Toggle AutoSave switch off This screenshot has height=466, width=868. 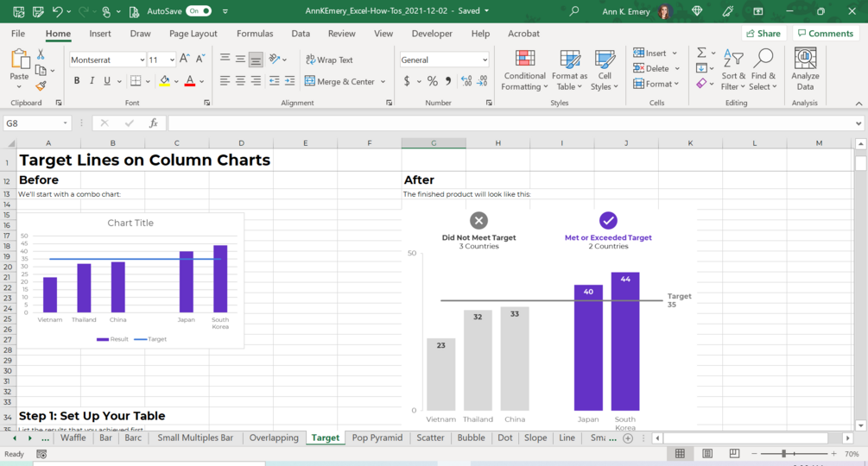pos(199,11)
